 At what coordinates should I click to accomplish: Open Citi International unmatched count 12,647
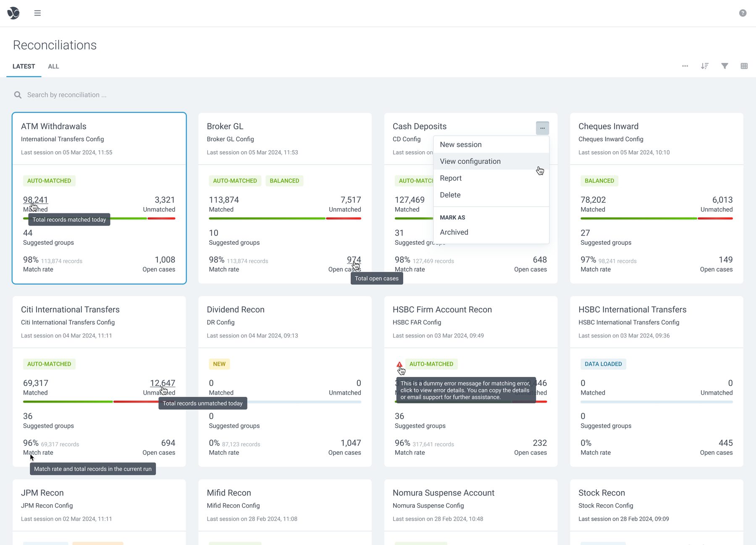(163, 383)
